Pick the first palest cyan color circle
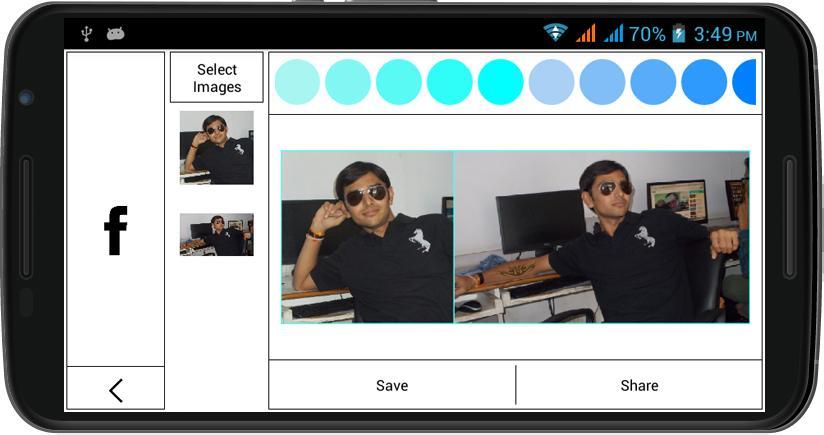The width and height of the screenshot is (824, 435). point(297,82)
